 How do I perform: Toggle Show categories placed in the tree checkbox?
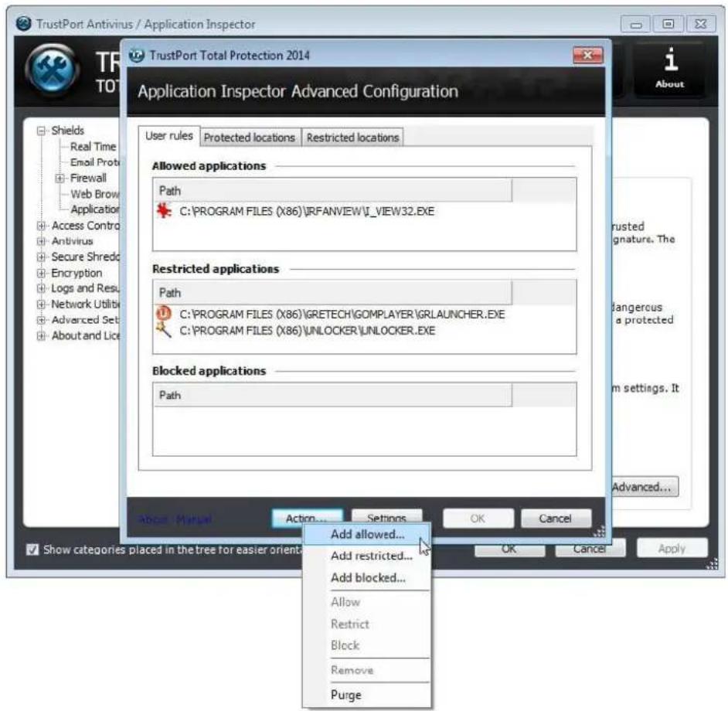point(32,549)
